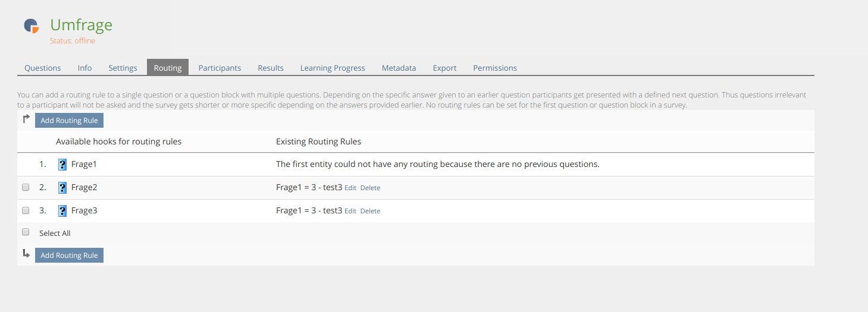The height and width of the screenshot is (312, 868).
Task: Edit the routing rule for Frage2
Action: pyautogui.click(x=350, y=188)
